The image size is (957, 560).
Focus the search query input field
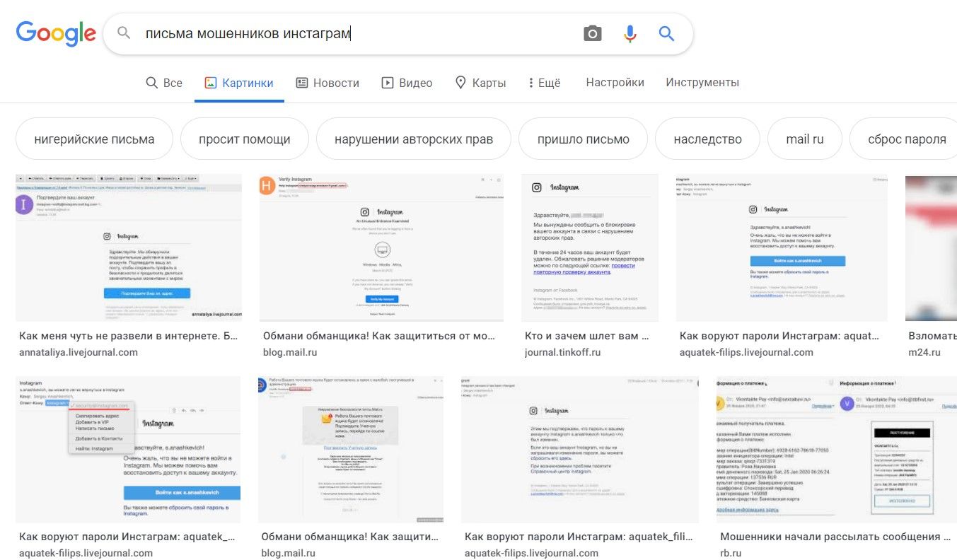(x=357, y=33)
